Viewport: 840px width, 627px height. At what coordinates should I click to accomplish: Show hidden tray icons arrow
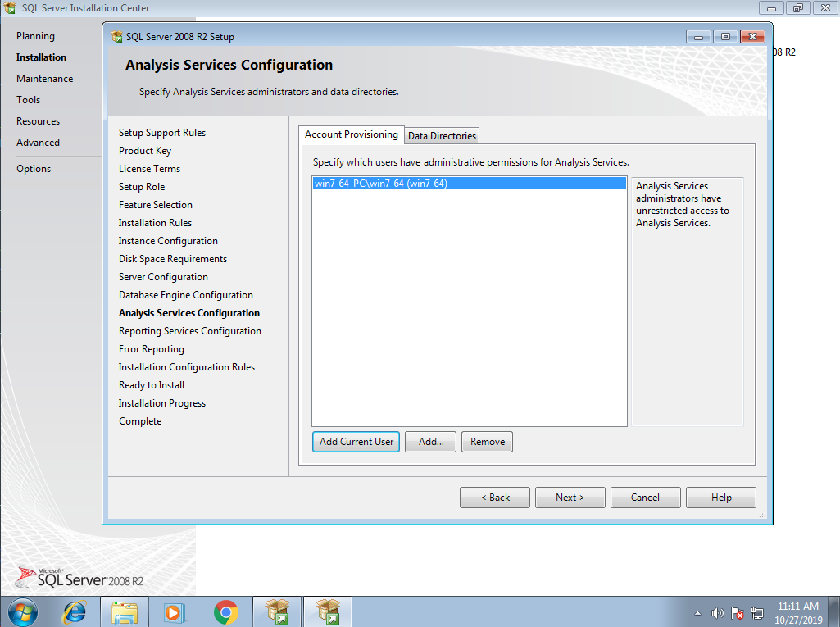point(697,613)
